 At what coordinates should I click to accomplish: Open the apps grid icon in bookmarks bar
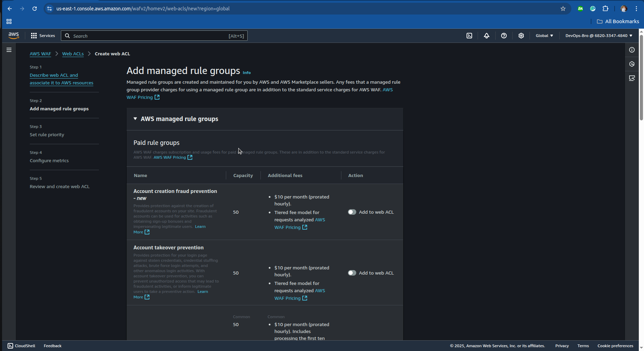(9, 21)
